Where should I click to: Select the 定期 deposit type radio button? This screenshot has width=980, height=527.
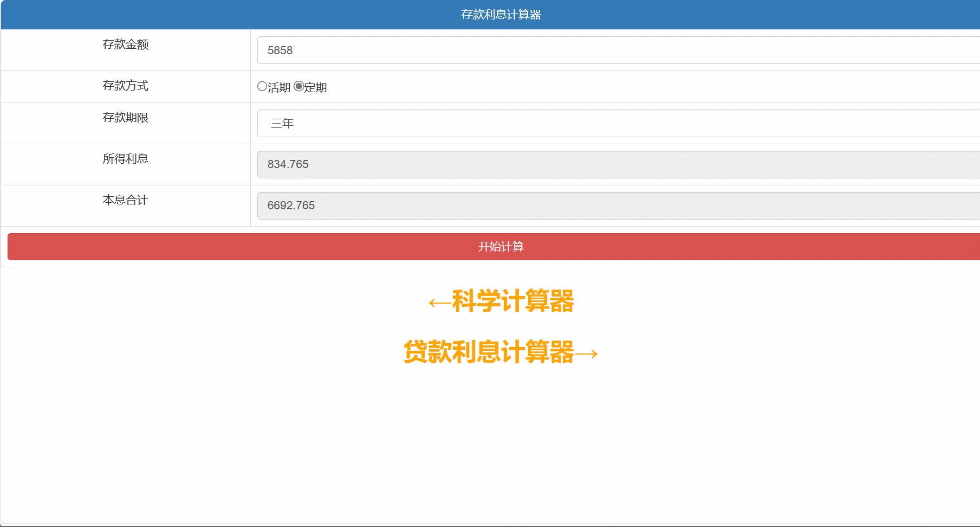coord(298,86)
